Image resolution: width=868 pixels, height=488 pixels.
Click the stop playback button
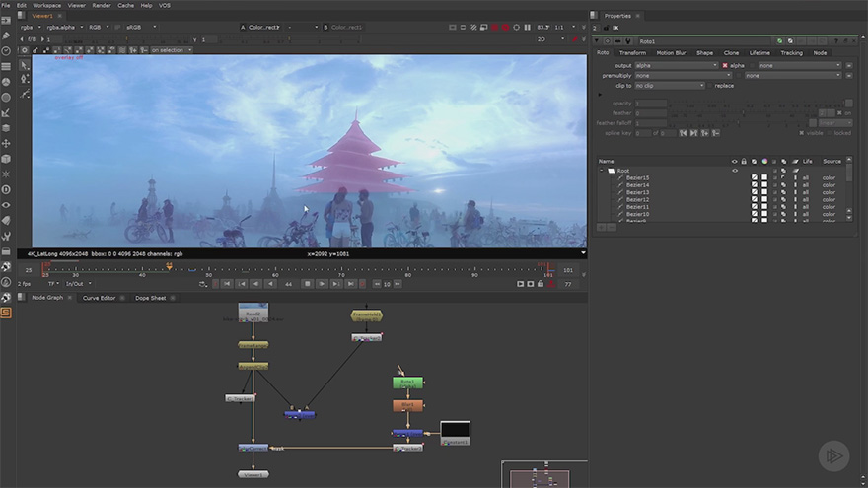click(x=307, y=284)
